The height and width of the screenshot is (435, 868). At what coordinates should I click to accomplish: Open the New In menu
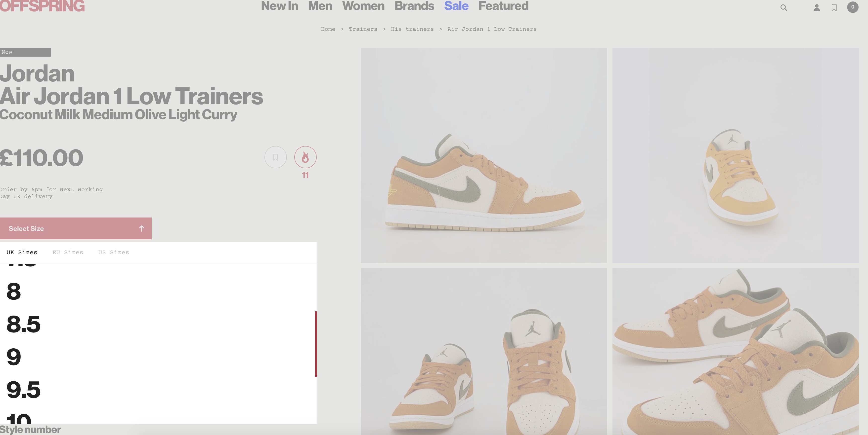(279, 6)
